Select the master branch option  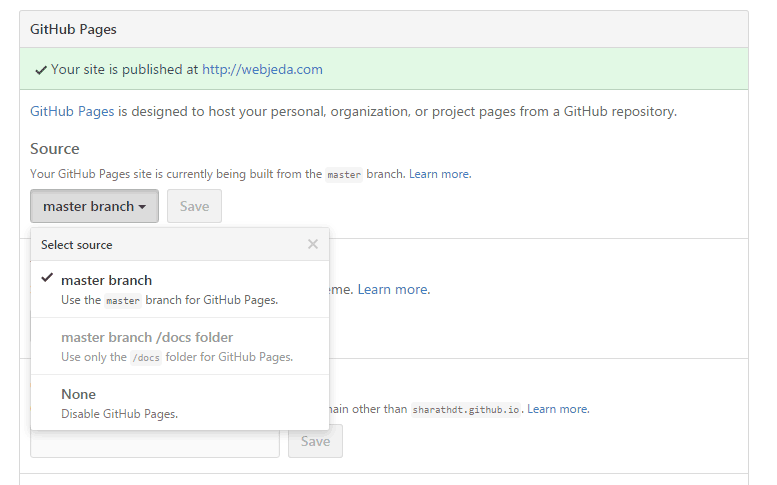[180, 289]
